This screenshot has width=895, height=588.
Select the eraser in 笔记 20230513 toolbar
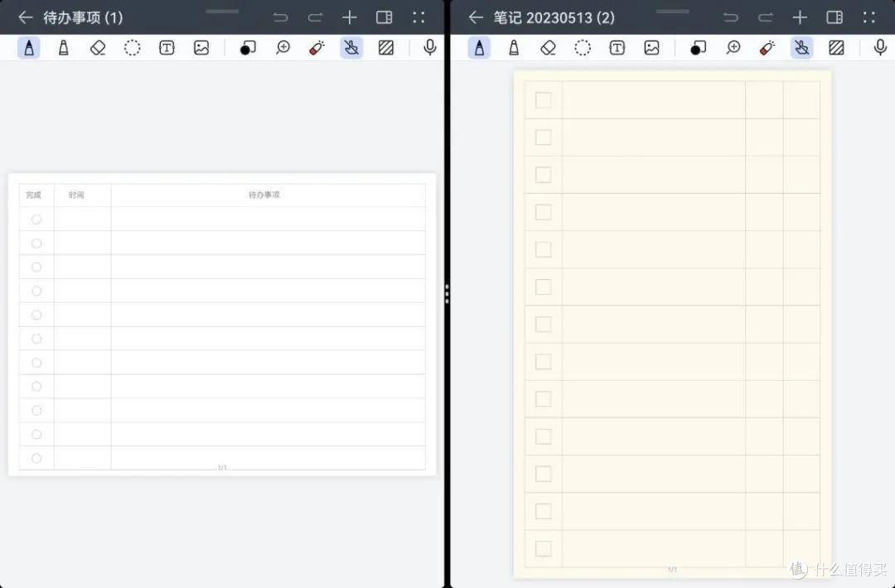[548, 48]
